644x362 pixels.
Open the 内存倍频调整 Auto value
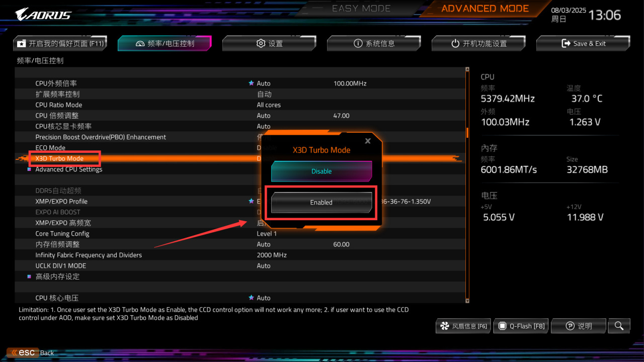tap(264, 244)
